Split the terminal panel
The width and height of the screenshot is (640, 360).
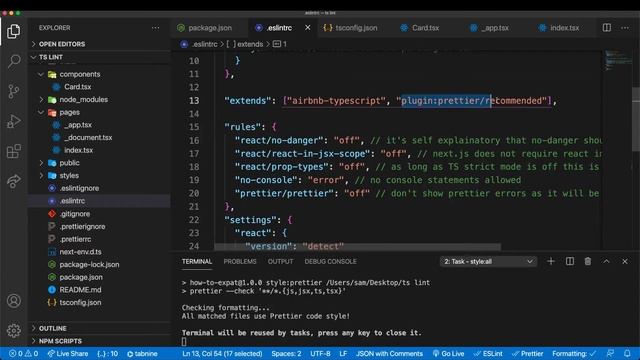click(x=570, y=261)
